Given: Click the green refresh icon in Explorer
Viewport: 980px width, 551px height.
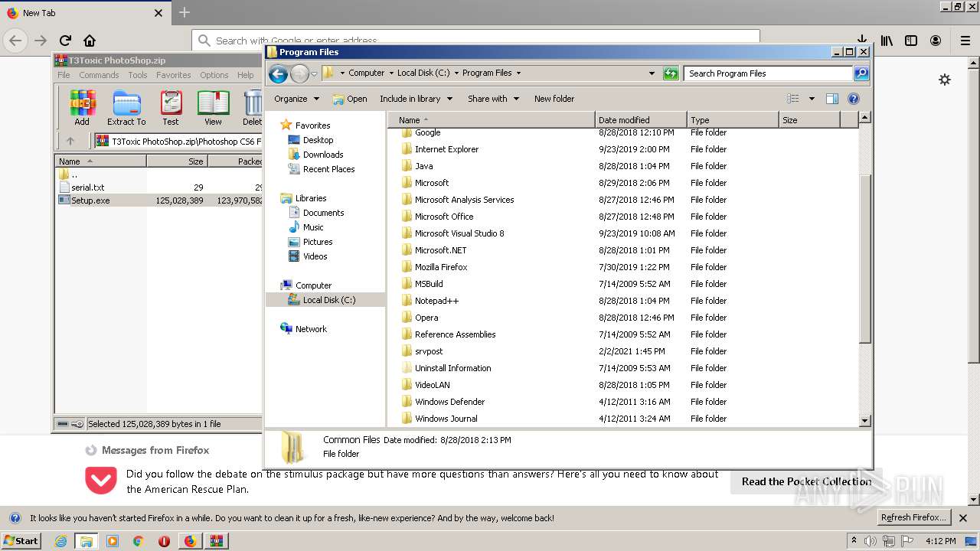Looking at the screenshot, I should (x=671, y=73).
